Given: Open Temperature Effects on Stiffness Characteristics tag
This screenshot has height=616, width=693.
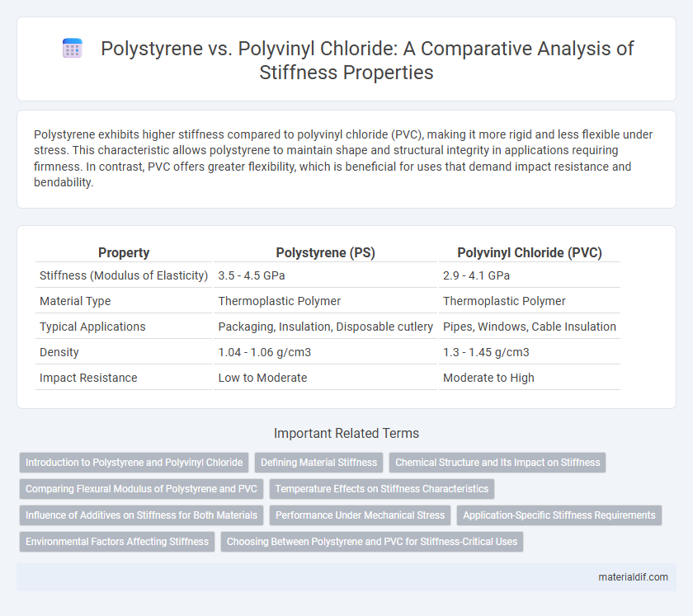Looking at the screenshot, I should pos(382,489).
